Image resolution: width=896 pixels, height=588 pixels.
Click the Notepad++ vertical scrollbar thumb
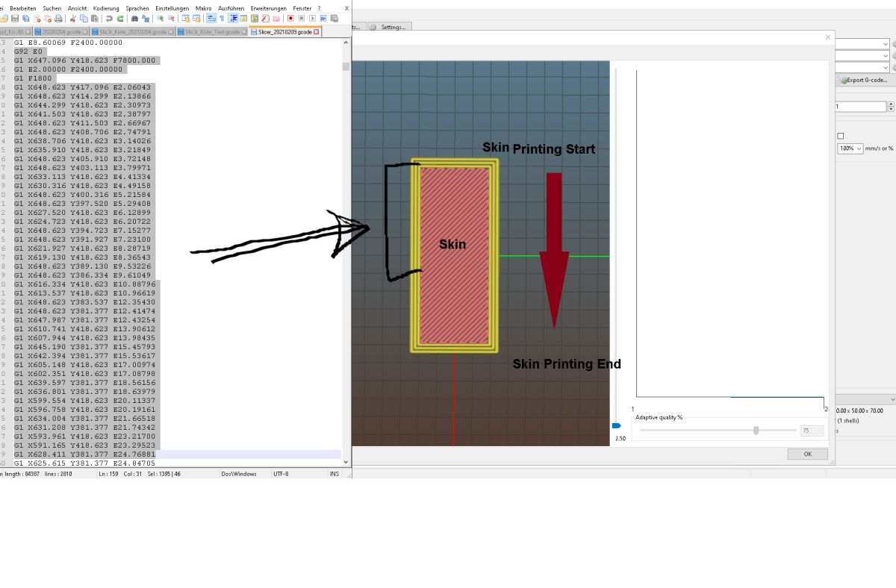point(346,66)
